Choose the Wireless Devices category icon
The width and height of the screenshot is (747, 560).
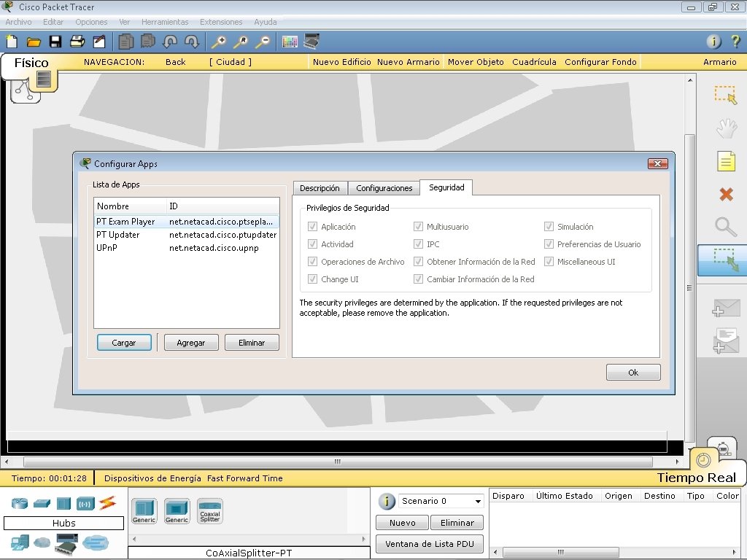pos(86,503)
